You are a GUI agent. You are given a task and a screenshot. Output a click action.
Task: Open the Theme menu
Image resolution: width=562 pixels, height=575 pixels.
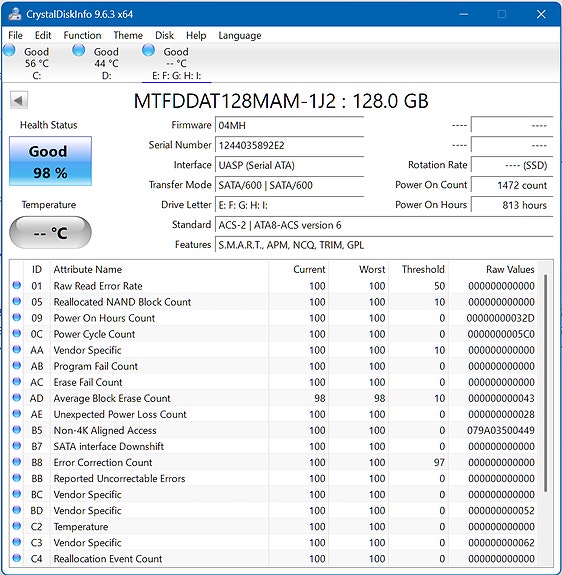[x=128, y=35]
